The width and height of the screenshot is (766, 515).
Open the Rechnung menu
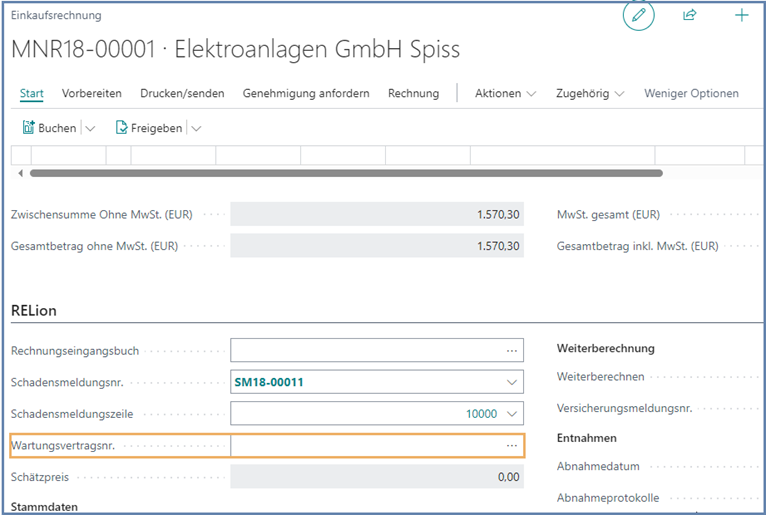414,93
